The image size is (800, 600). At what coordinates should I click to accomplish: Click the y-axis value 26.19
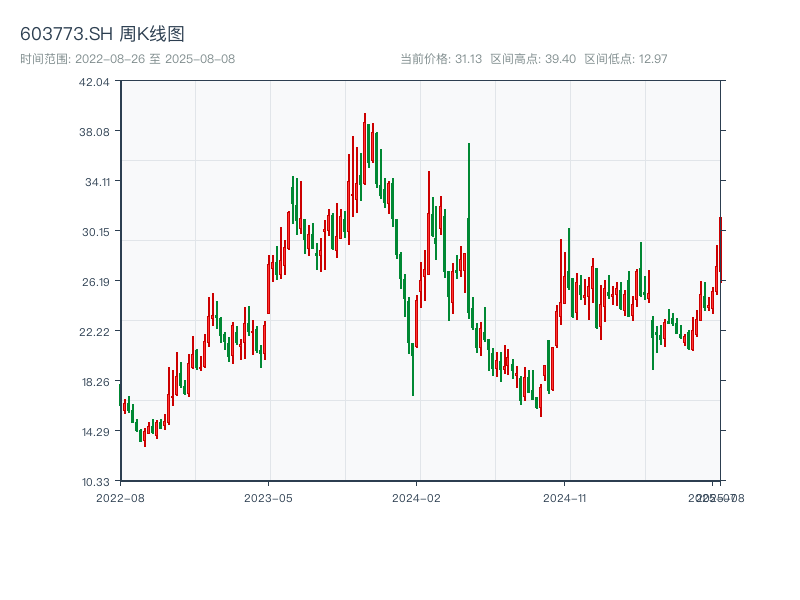click(x=96, y=282)
